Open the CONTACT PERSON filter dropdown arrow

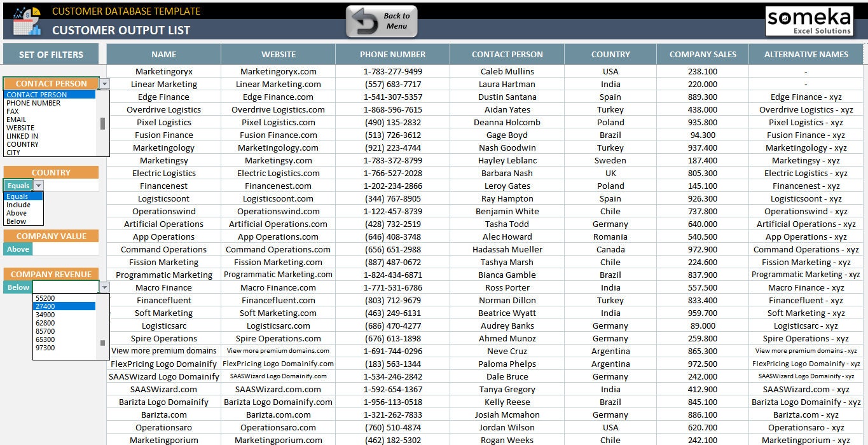[x=104, y=83]
